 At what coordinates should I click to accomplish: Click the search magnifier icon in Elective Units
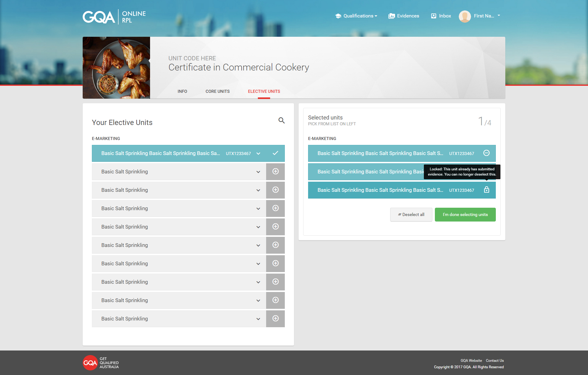(281, 120)
